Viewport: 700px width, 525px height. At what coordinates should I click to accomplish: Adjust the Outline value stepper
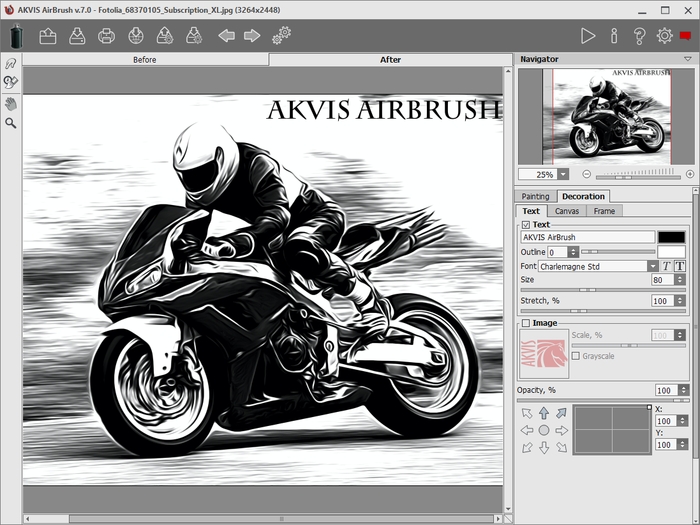tap(574, 252)
